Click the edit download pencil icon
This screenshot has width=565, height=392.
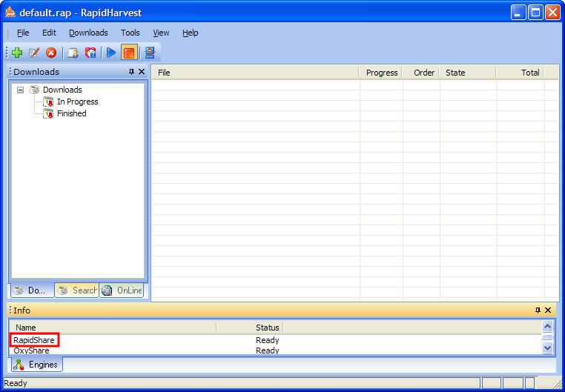pos(34,53)
